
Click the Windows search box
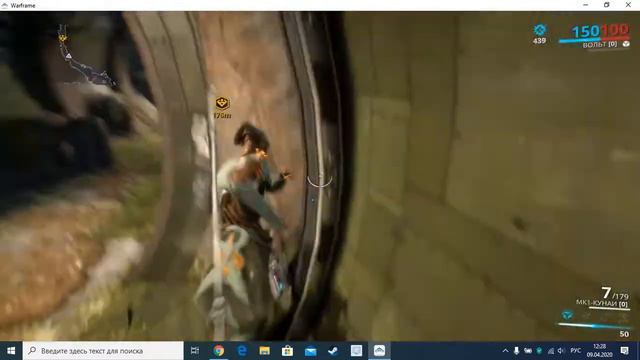pyautogui.click(x=103, y=351)
